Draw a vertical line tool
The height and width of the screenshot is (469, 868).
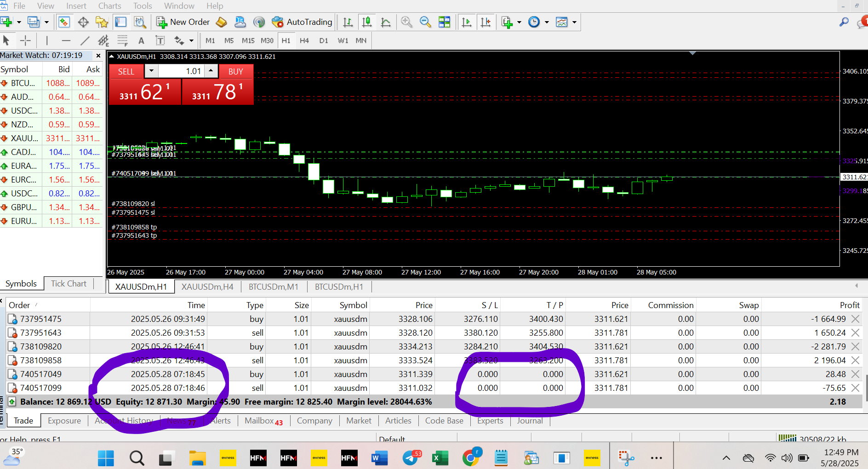(x=47, y=40)
